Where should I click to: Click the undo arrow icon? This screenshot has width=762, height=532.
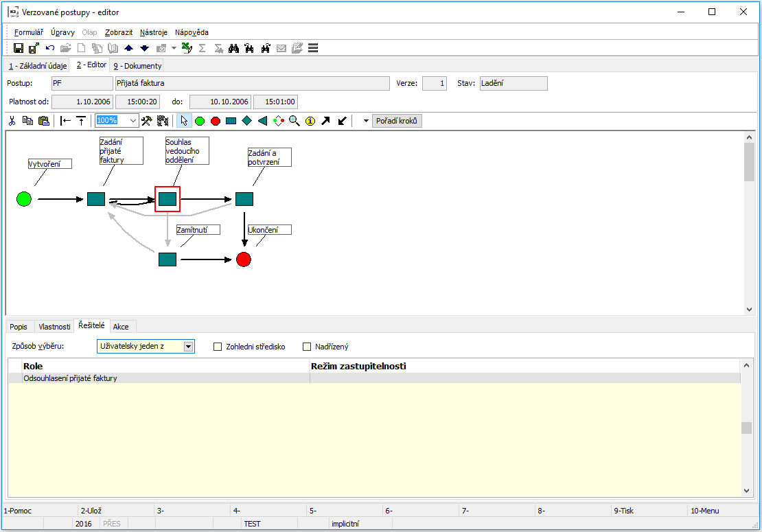(50, 48)
